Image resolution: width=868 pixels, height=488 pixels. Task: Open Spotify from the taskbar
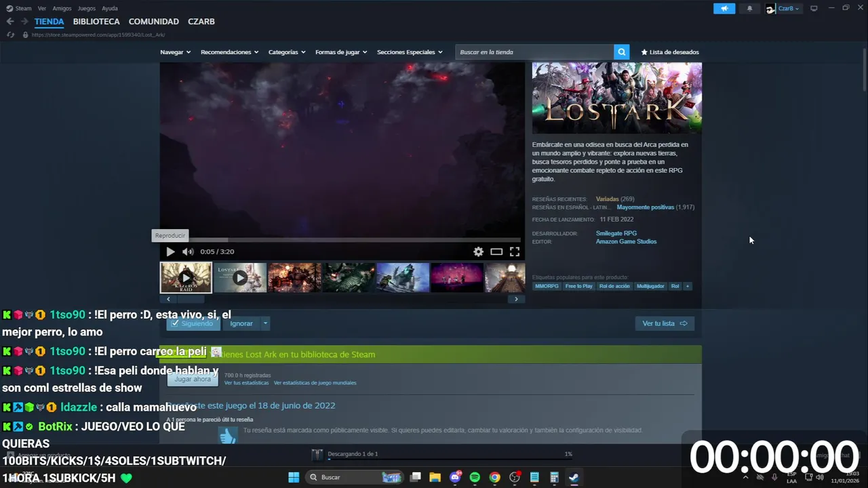(x=475, y=477)
